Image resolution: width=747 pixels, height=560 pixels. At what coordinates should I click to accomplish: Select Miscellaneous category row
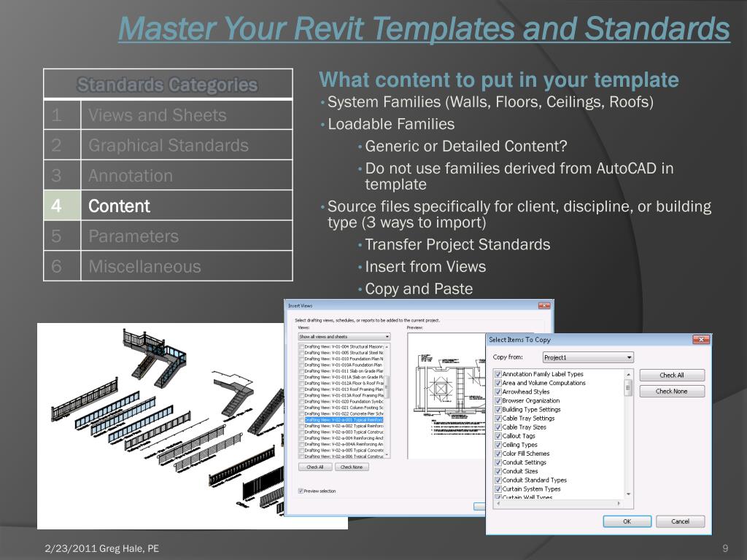tap(168, 266)
